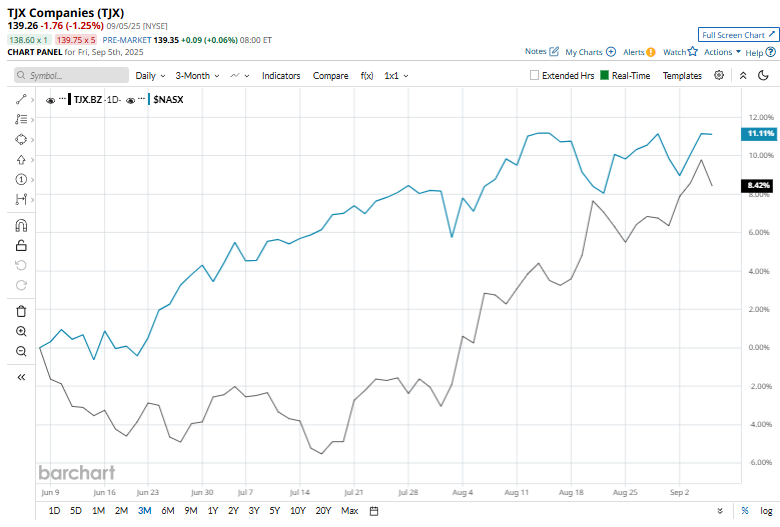Expand the trend line tool submenu arrow

(32, 100)
